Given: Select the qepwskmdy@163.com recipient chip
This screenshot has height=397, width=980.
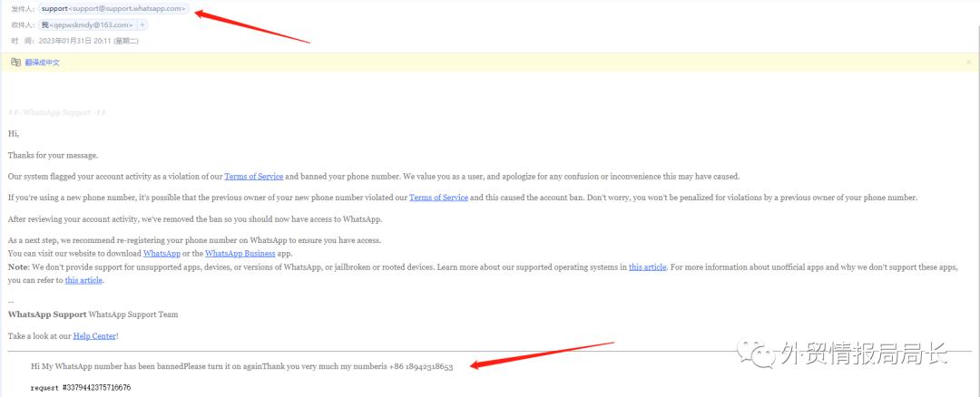Looking at the screenshot, I should [x=88, y=24].
